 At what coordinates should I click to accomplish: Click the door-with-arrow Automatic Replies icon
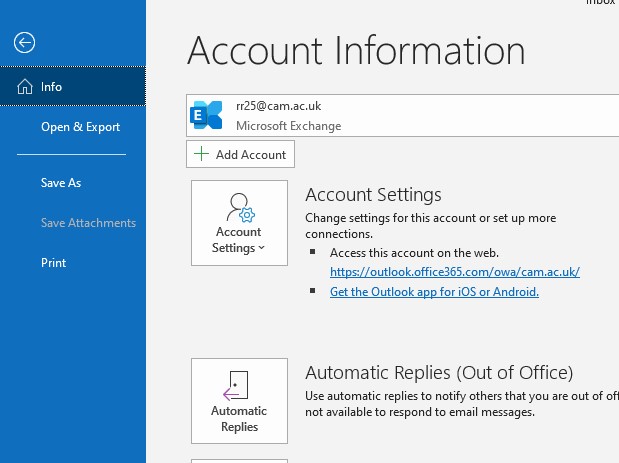(236, 385)
